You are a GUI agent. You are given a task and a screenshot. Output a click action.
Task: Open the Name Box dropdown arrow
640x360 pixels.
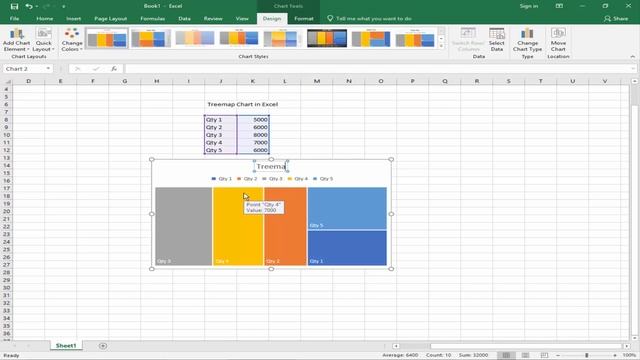(x=48, y=69)
